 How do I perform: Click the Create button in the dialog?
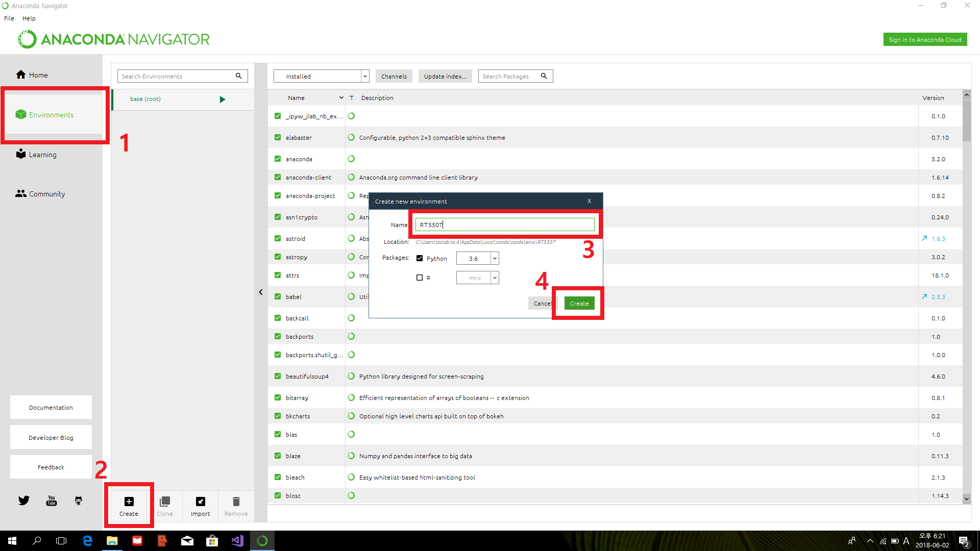[579, 303]
